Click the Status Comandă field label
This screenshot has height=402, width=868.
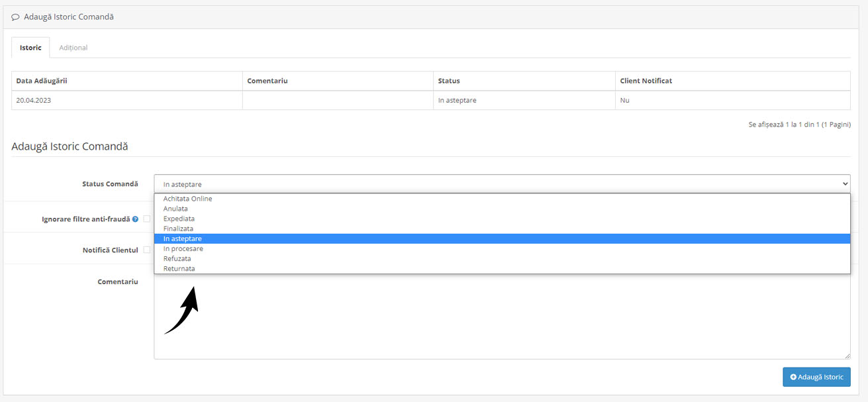click(x=110, y=183)
